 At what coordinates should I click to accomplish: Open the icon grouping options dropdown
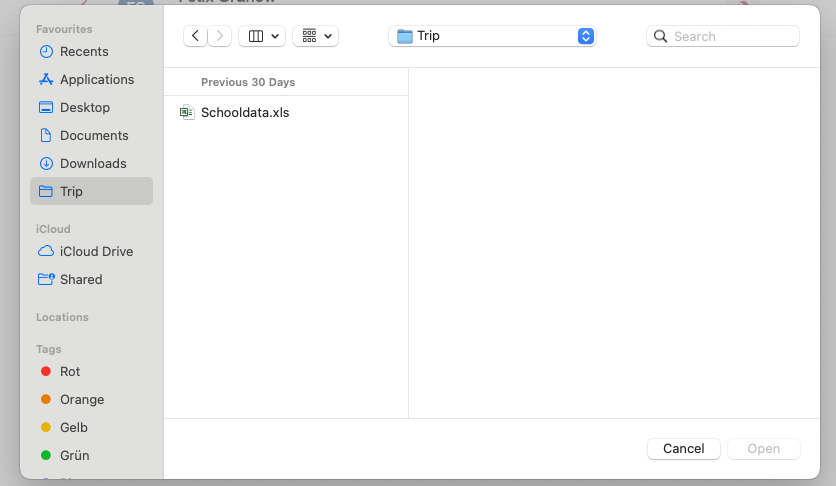click(315, 36)
